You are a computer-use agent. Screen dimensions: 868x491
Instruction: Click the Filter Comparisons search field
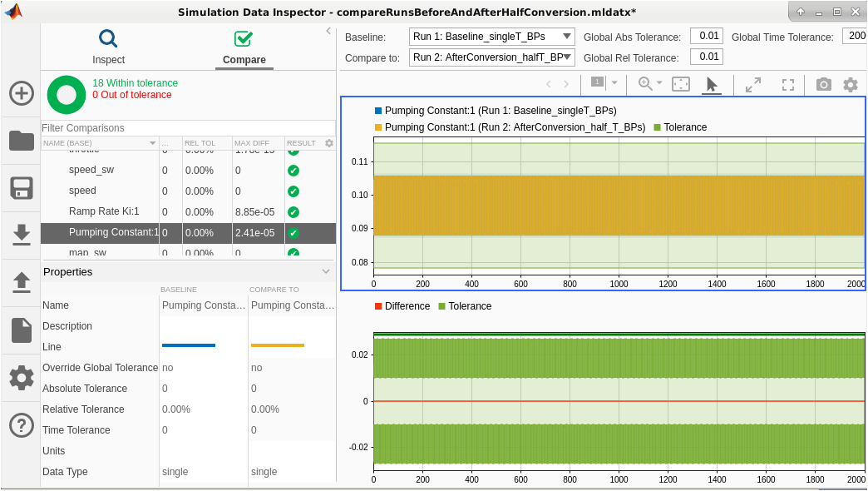point(187,128)
